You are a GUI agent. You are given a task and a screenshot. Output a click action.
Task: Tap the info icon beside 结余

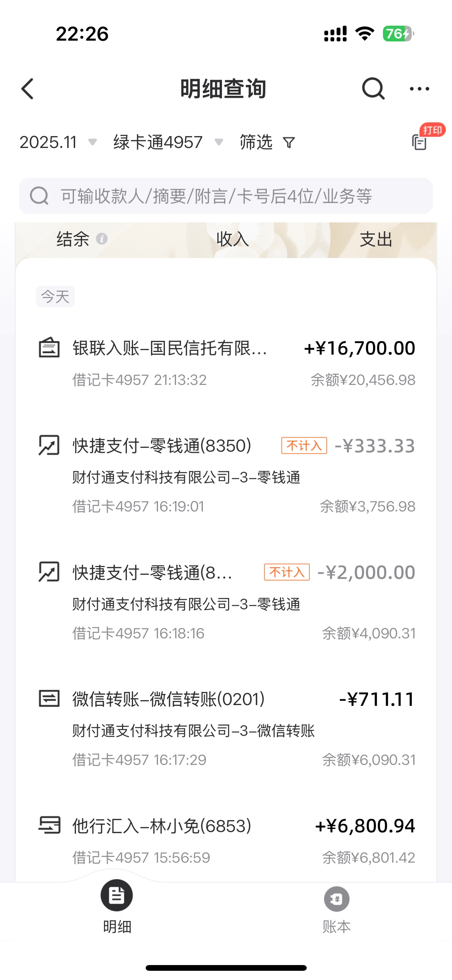102,239
